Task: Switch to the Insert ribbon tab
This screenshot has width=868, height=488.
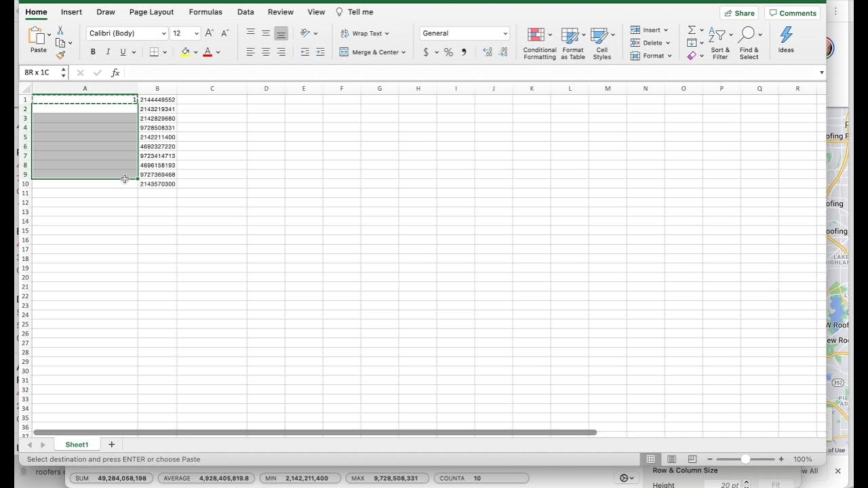Action: tap(71, 12)
